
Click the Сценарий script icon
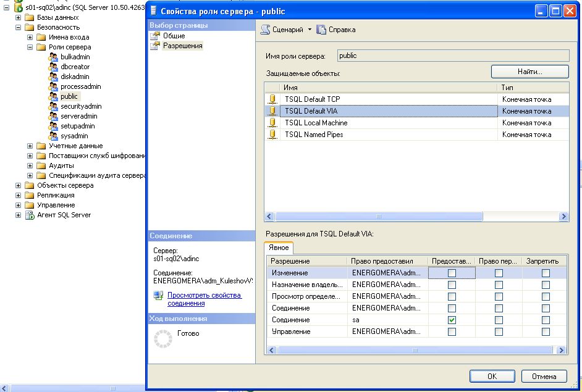(265, 30)
